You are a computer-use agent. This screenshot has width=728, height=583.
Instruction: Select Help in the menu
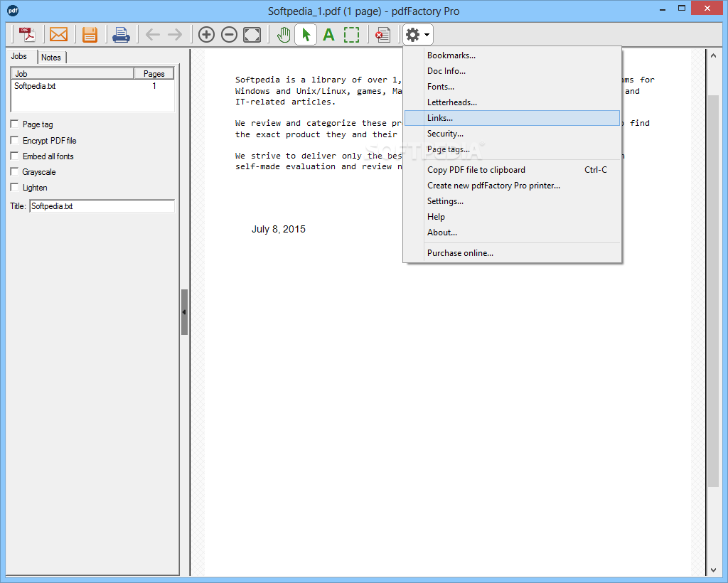point(512,217)
